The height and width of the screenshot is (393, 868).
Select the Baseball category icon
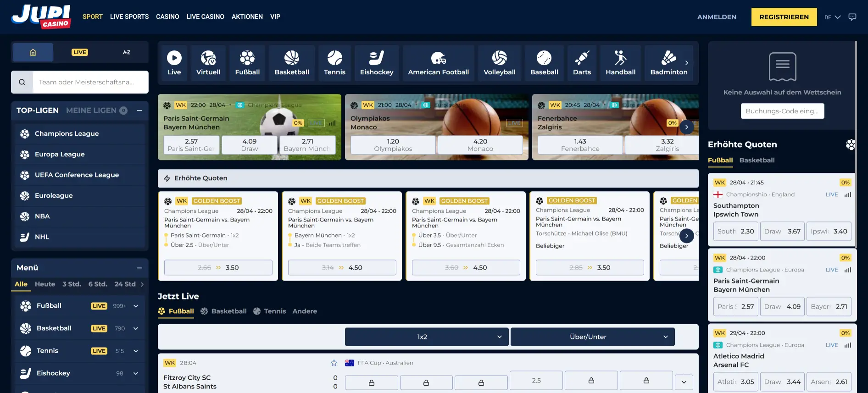[544, 63]
